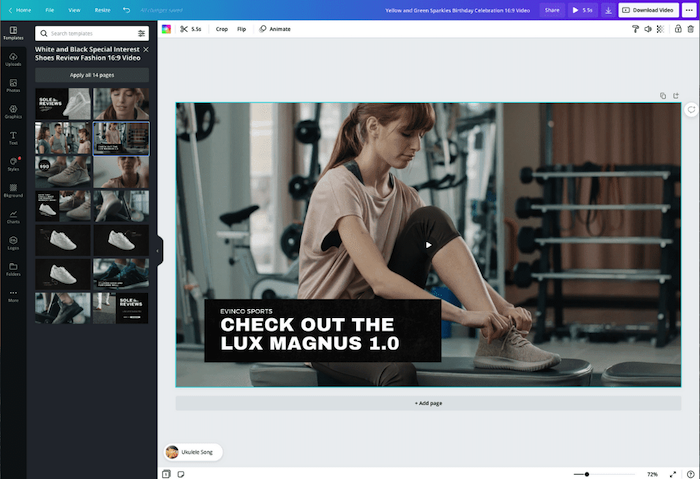
Task: Collapse the side panel with arrow handle
Action: point(158,251)
